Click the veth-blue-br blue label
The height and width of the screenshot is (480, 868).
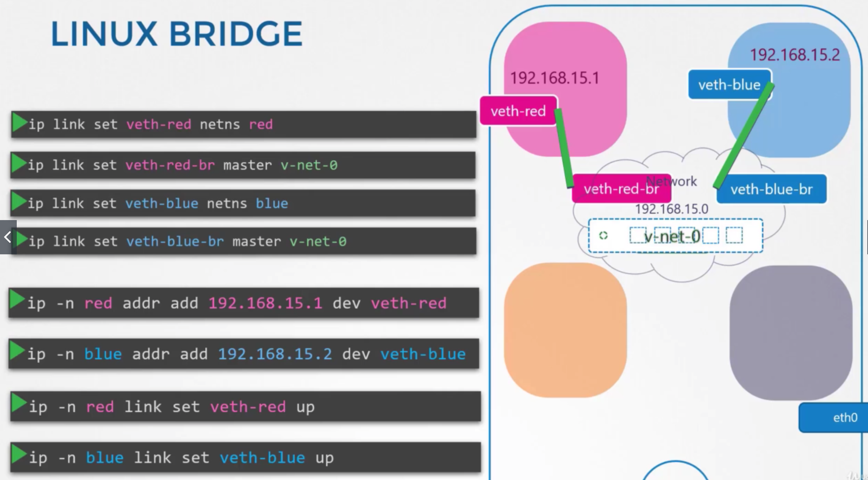[x=771, y=189]
